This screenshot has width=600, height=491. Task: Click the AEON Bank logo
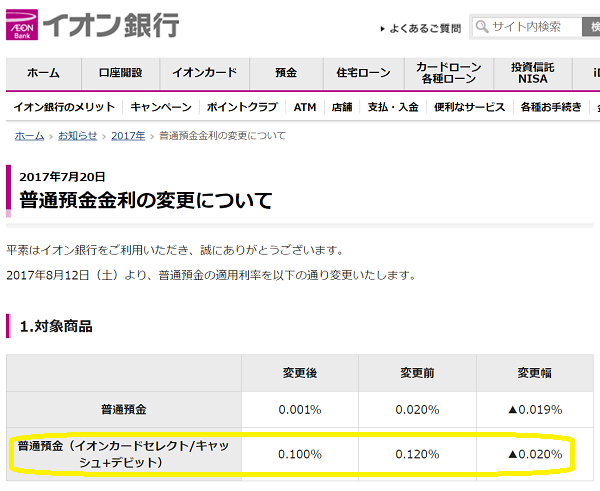pyautogui.click(x=93, y=25)
